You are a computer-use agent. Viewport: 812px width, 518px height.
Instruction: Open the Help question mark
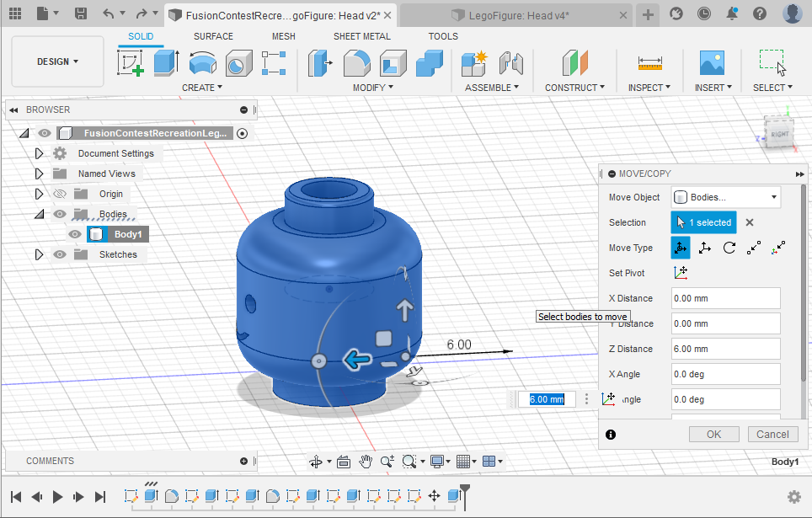760,13
